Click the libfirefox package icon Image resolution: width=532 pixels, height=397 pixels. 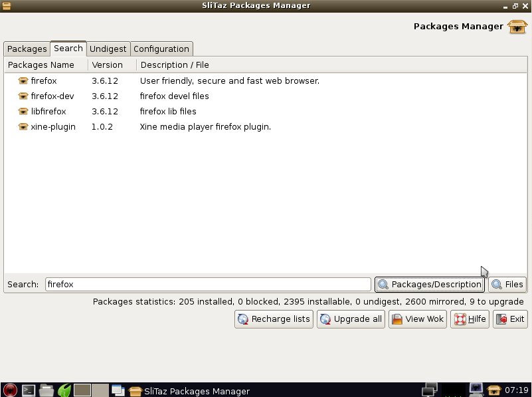point(23,112)
